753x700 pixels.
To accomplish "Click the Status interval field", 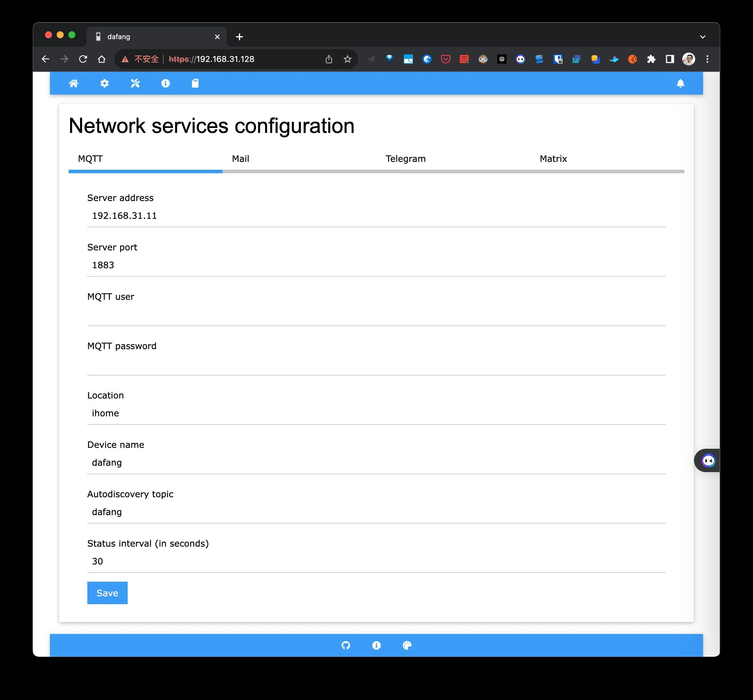I will point(376,561).
